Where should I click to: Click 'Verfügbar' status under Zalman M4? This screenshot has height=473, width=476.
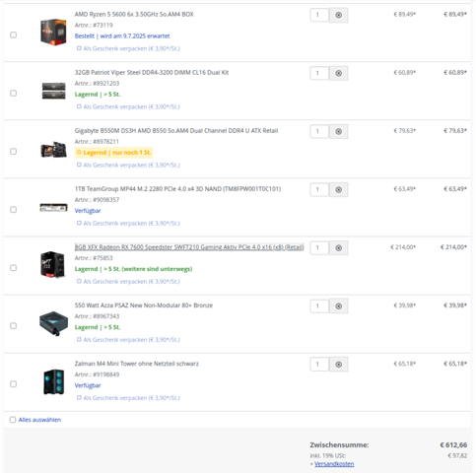tap(88, 385)
